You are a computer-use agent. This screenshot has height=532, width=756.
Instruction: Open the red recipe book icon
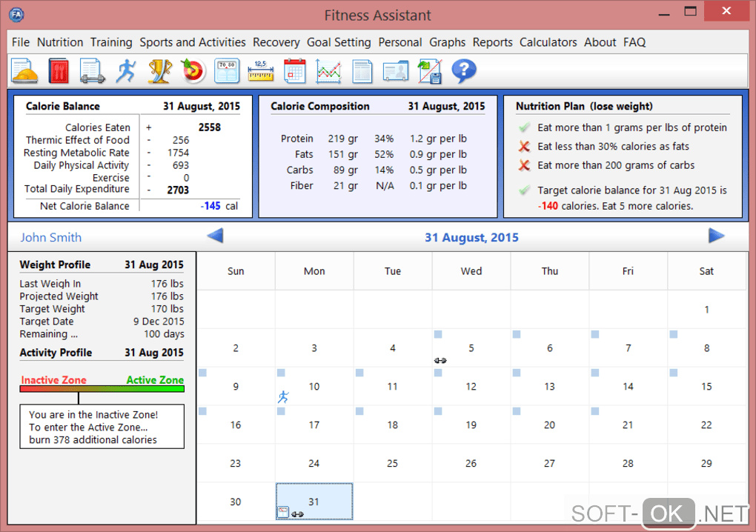tap(59, 71)
